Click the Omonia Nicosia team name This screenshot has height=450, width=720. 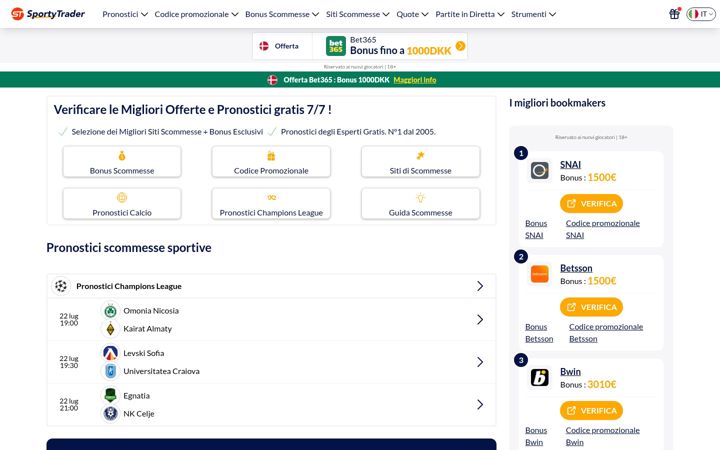(151, 311)
